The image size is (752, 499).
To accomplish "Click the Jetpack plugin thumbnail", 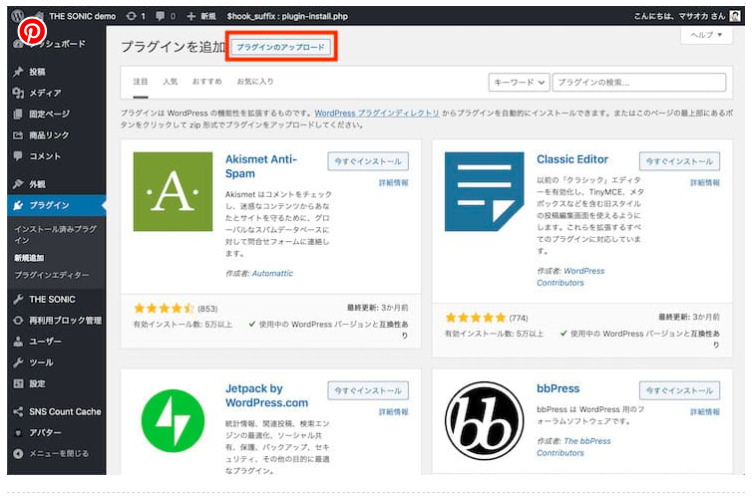I will coord(173,421).
